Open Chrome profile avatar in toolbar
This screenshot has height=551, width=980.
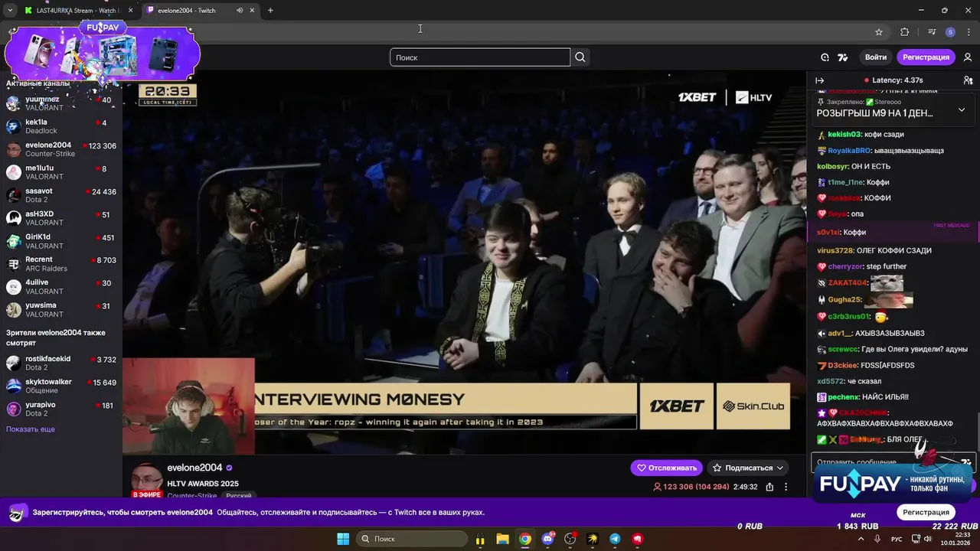(950, 32)
